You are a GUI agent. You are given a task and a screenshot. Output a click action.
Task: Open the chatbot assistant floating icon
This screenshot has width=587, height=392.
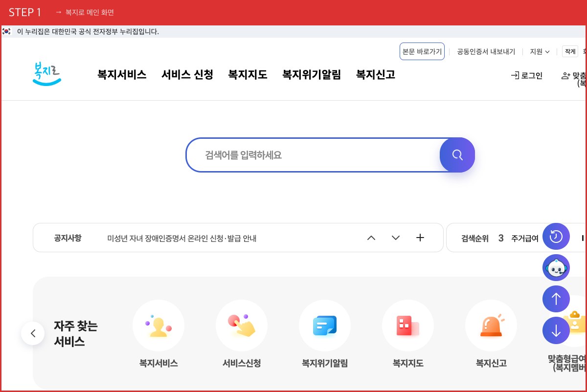click(x=556, y=268)
